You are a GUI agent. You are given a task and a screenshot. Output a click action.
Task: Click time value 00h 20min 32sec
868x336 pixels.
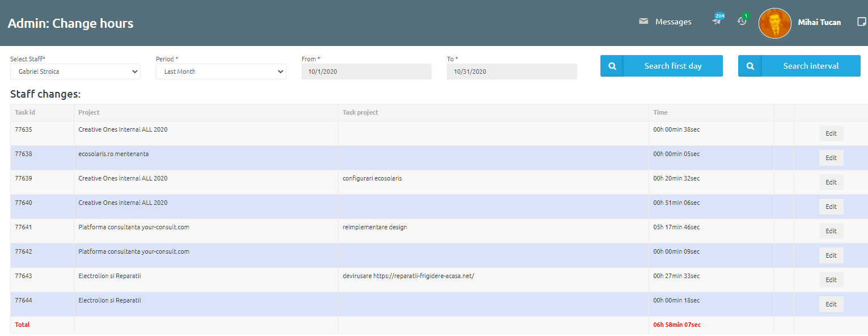(676, 178)
